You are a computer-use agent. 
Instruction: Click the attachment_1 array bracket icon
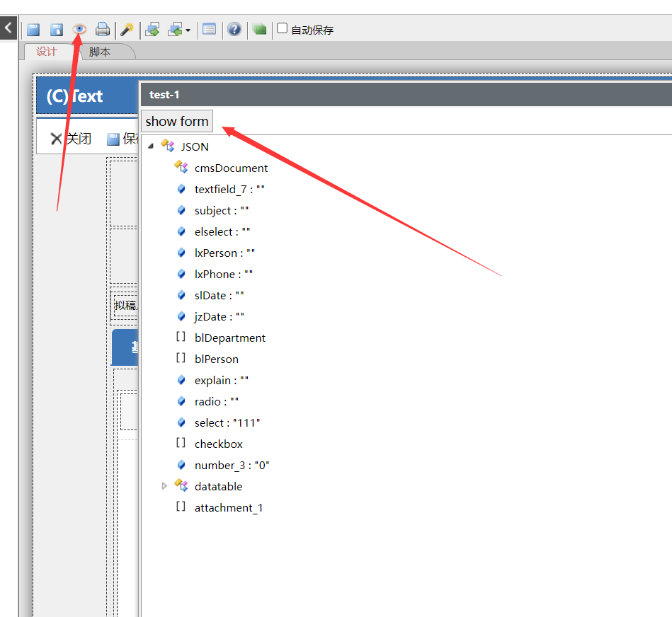(181, 507)
